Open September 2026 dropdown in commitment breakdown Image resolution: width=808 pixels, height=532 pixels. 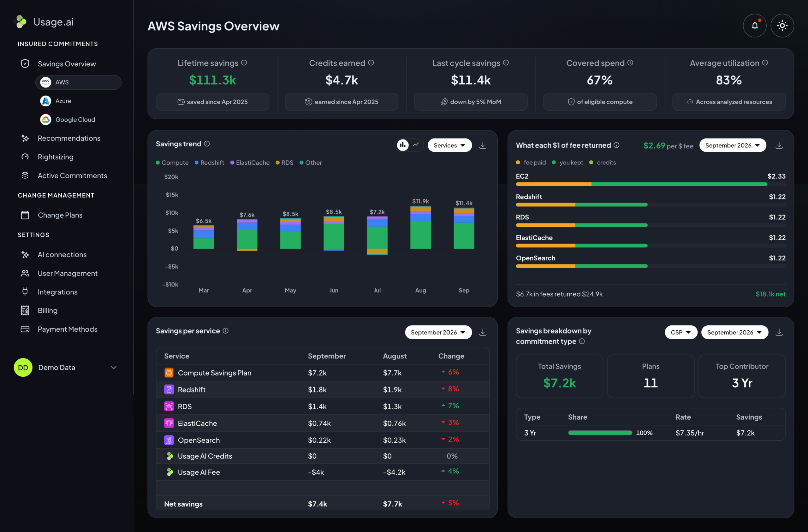[734, 332]
